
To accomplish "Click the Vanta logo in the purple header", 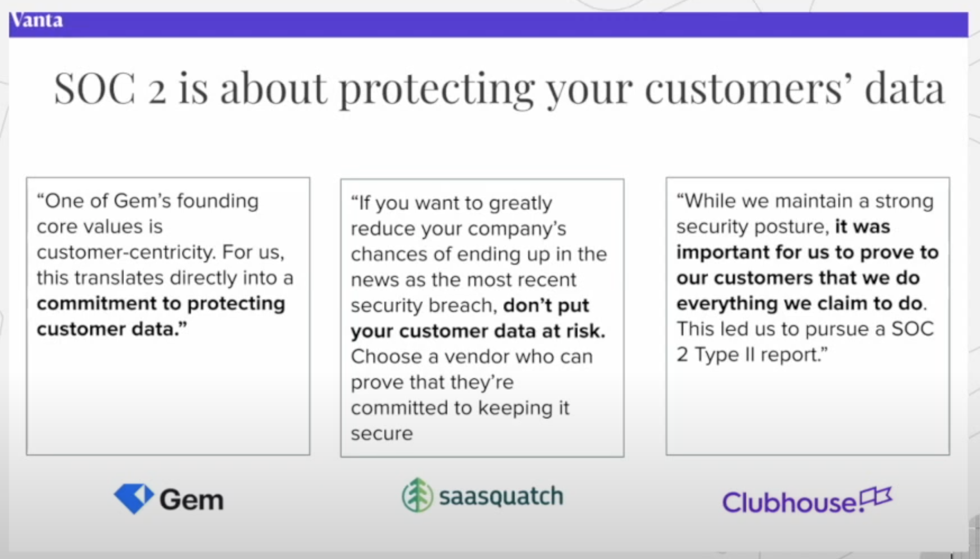I will coord(36,20).
